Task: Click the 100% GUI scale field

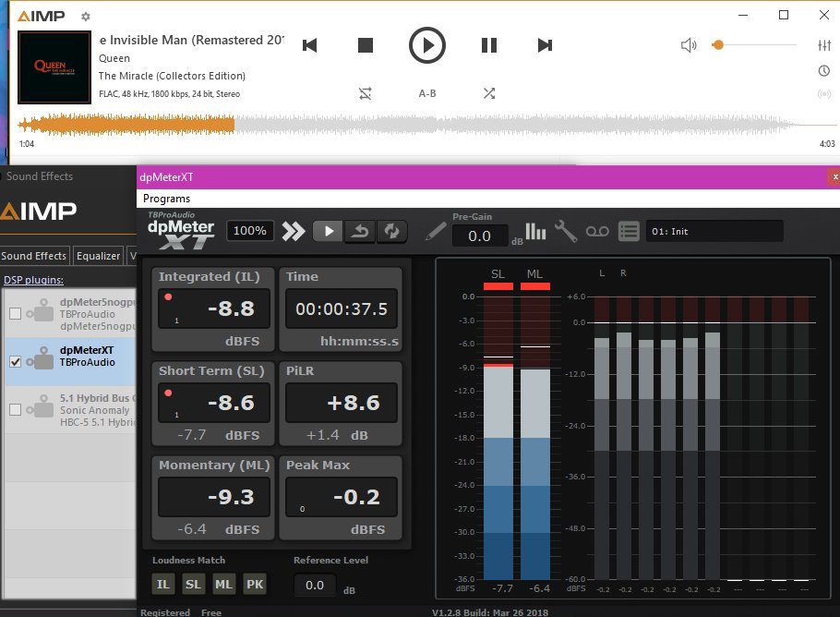Action: tap(249, 231)
